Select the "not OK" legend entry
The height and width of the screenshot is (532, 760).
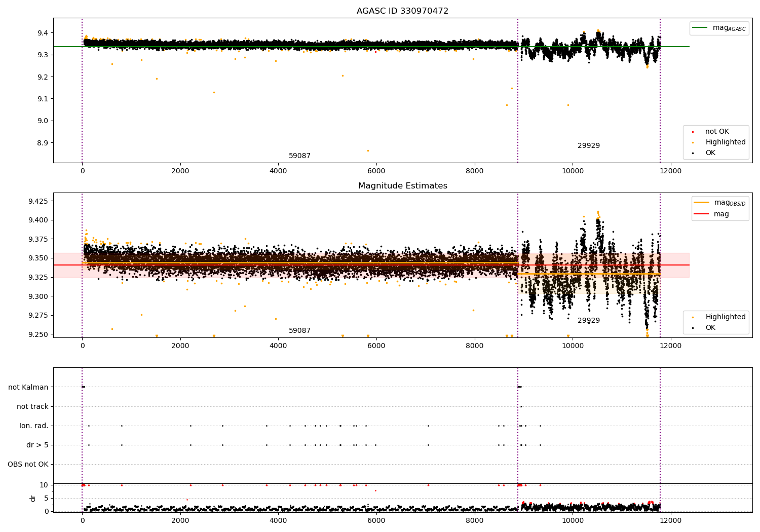coord(717,132)
